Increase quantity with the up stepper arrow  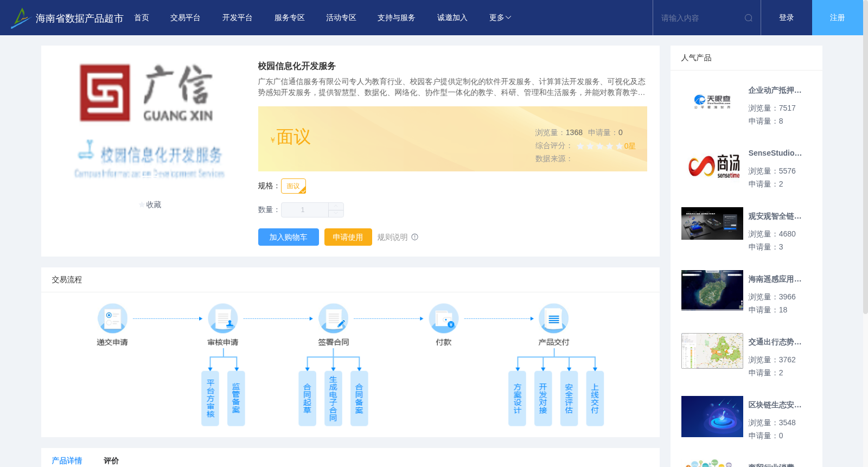[336, 206]
